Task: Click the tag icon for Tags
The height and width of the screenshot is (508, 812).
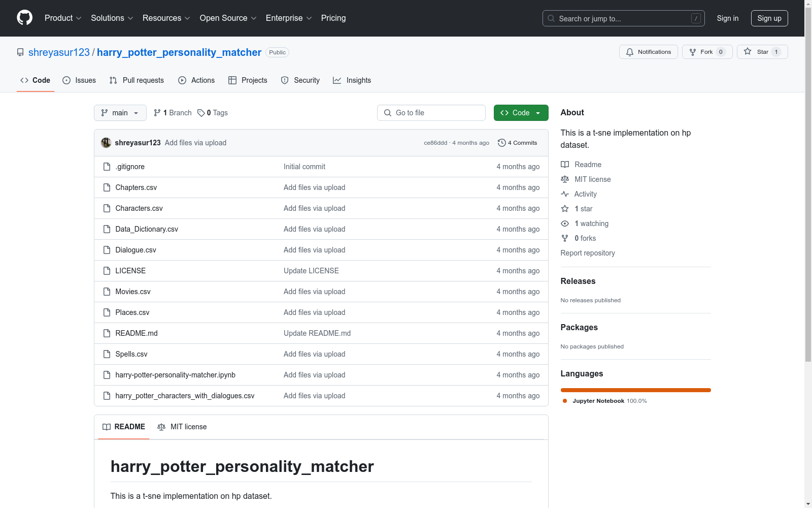Action: [201, 113]
